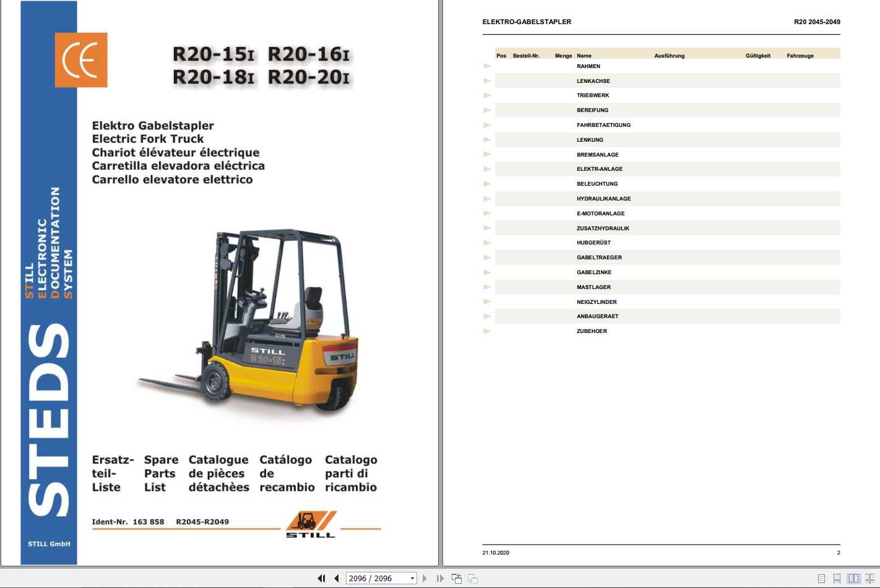Select the ANBAUGERAET text
The width and height of the screenshot is (880, 588).
point(598,316)
